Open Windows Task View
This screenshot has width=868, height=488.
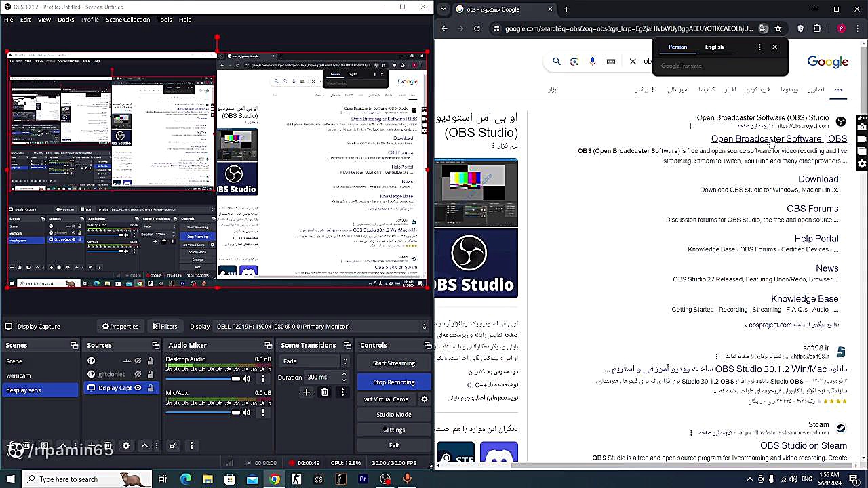(x=163, y=479)
